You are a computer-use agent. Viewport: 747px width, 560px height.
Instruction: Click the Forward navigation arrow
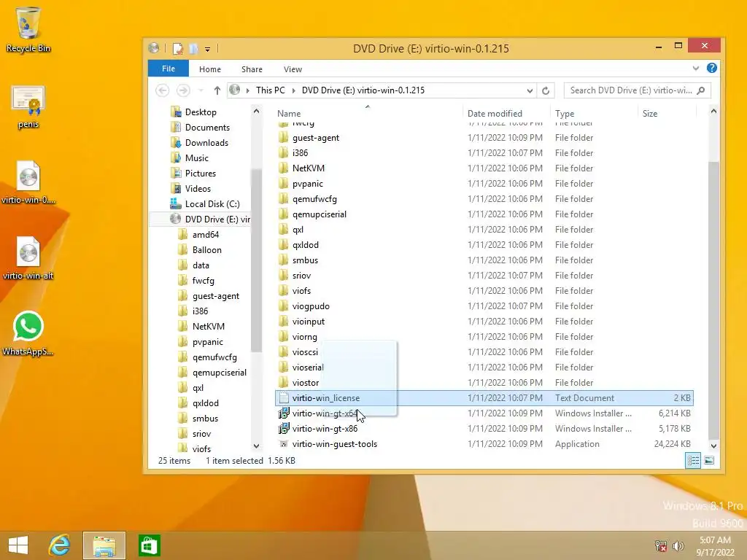point(183,90)
